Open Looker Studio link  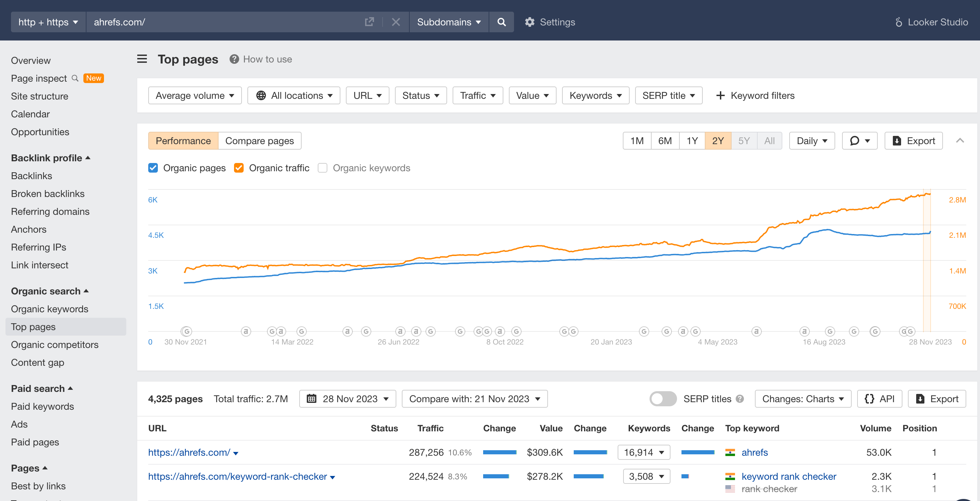tap(931, 22)
